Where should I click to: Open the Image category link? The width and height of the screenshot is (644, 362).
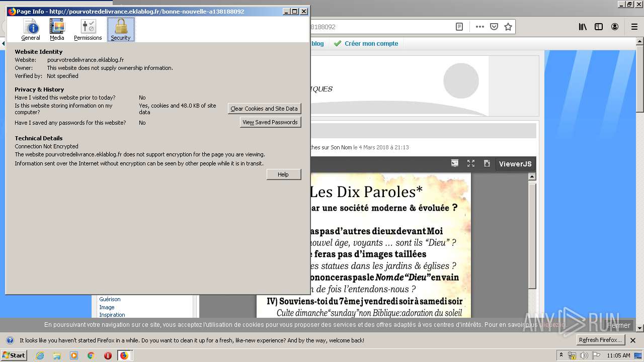(107, 307)
